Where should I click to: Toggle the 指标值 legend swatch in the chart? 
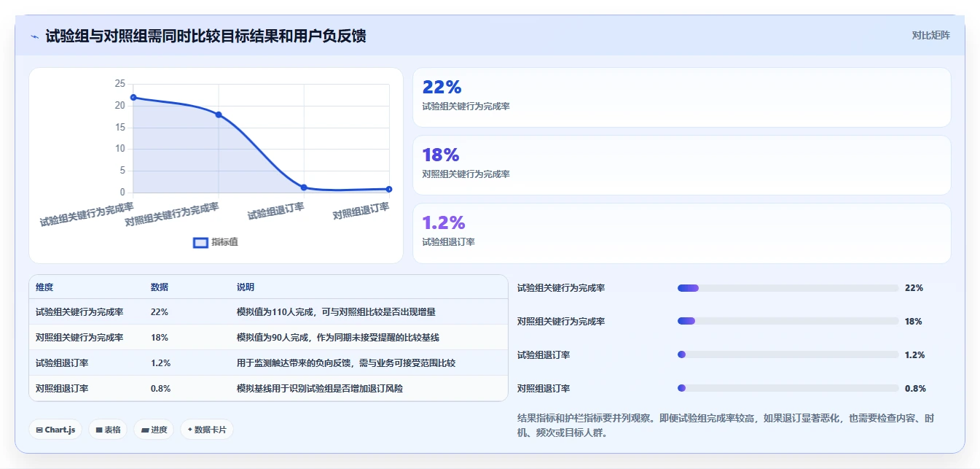200,242
